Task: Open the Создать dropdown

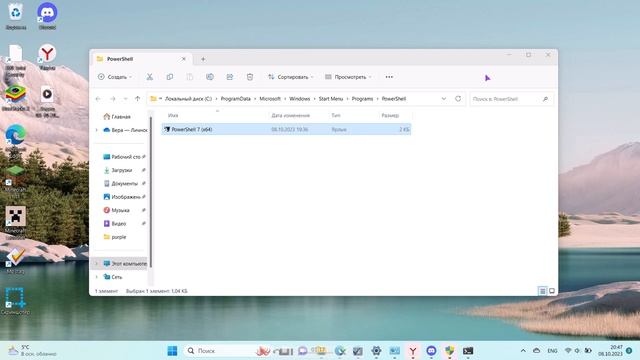Action: [115, 77]
